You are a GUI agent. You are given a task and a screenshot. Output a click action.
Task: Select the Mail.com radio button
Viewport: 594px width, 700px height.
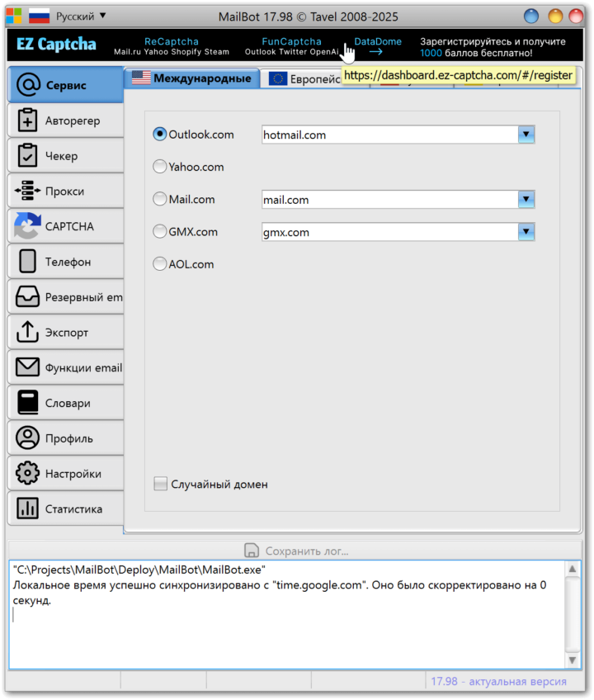tap(160, 199)
